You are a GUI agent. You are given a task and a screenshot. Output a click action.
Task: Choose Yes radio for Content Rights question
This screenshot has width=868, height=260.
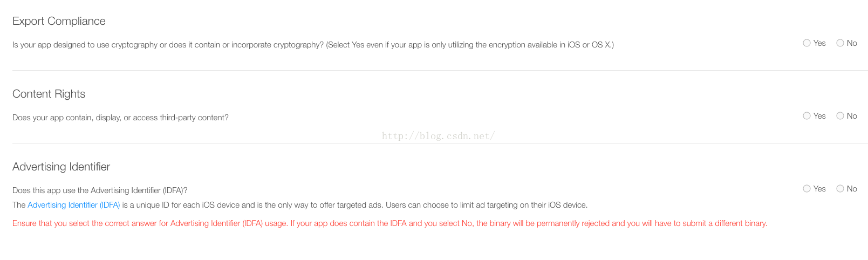[807, 116]
